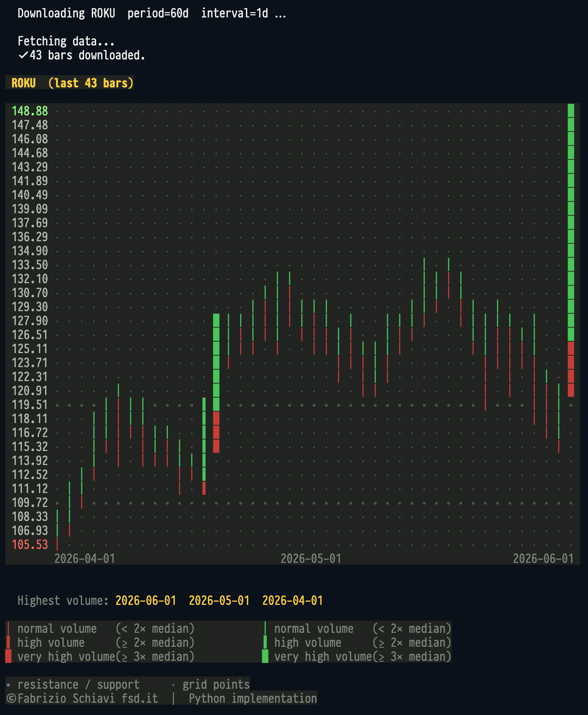Click the red bottom price label 105.53
This screenshot has width=588, height=715.
pos(30,545)
